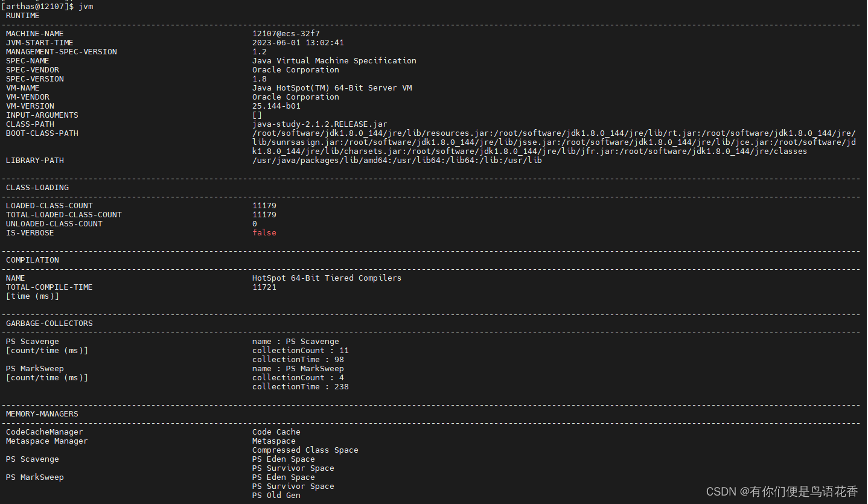Select 'collectionTime : 238' line
The image size is (868, 504).
pyautogui.click(x=301, y=387)
